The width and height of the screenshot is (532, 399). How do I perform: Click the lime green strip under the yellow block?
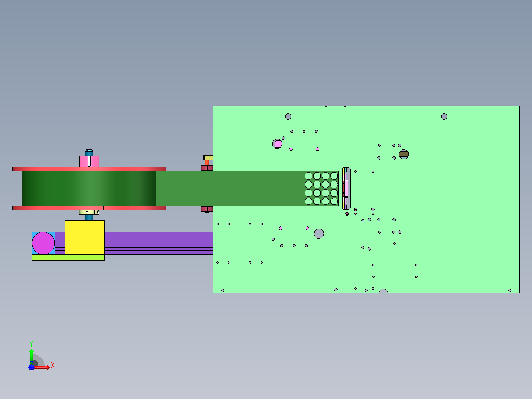(68, 258)
